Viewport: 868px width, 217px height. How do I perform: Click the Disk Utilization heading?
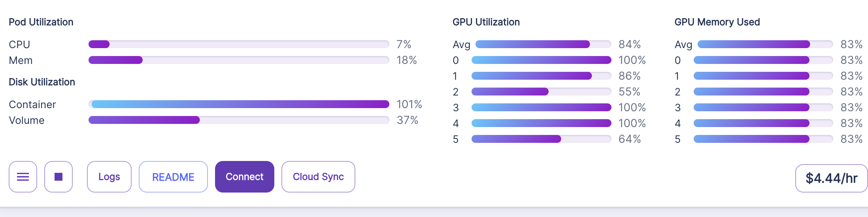point(42,82)
